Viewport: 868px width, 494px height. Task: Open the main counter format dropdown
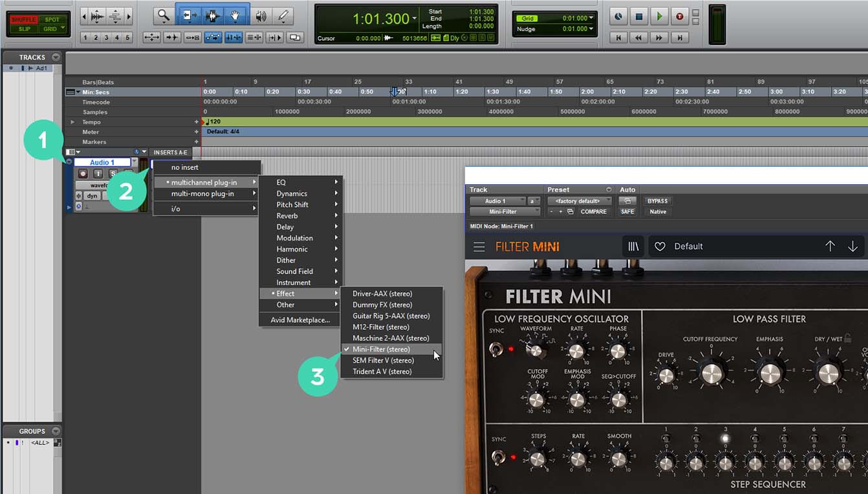click(415, 19)
